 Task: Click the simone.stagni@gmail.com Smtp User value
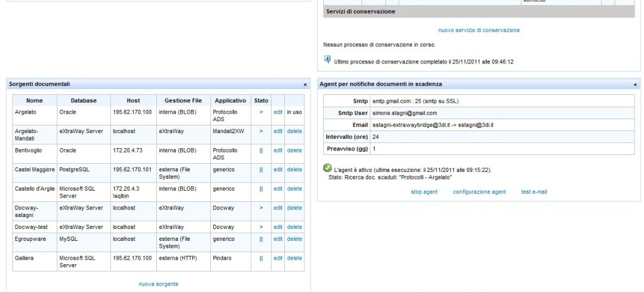click(x=405, y=113)
